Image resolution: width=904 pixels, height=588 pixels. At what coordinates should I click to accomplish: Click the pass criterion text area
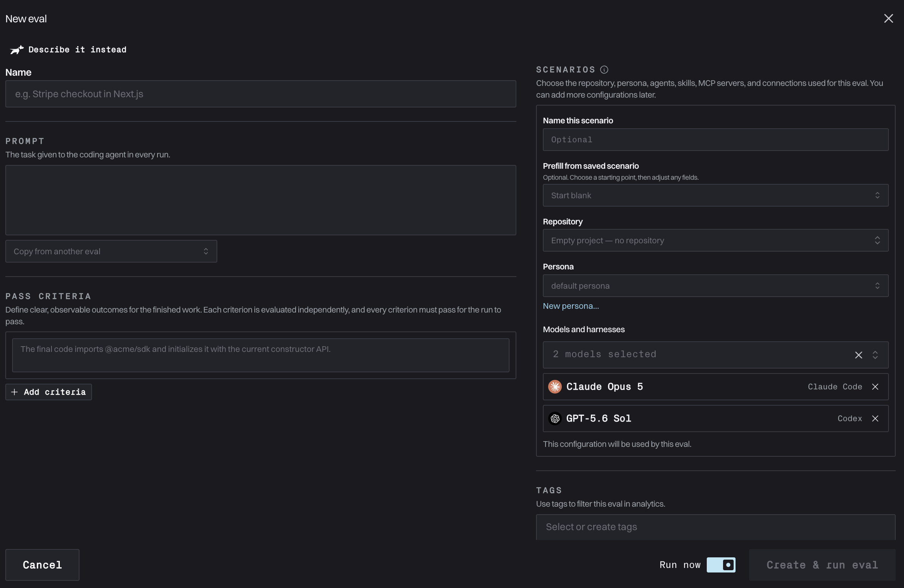pyautogui.click(x=260, y=355)
